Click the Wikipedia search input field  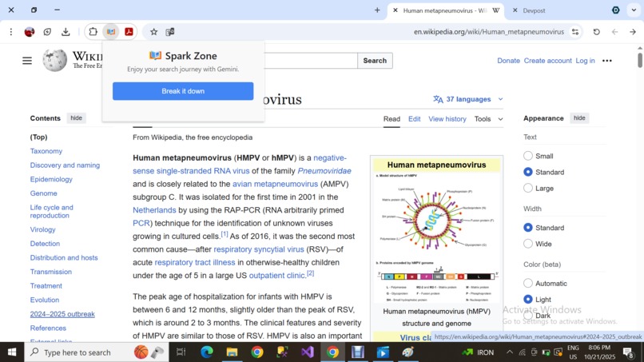(x=311, y=61)
